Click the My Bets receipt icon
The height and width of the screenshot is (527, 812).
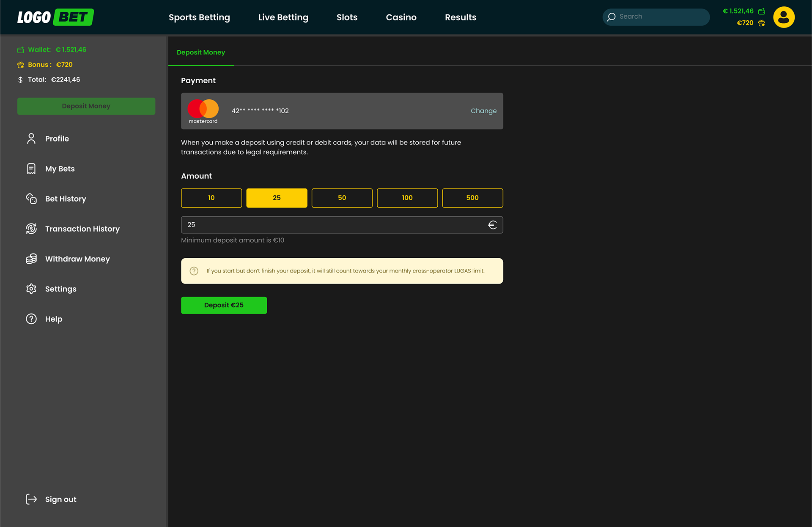click(x=31, y=169)
